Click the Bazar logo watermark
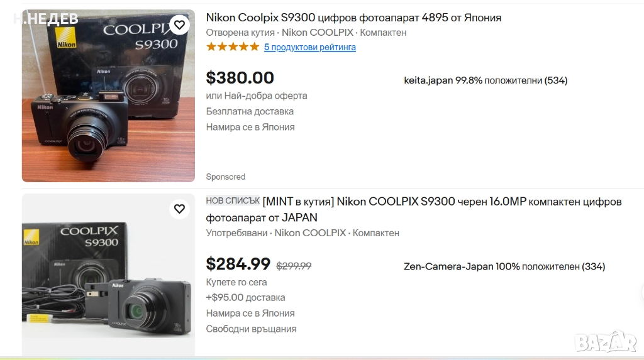This screenshot has width=644, height=360. tap(605, 341)
